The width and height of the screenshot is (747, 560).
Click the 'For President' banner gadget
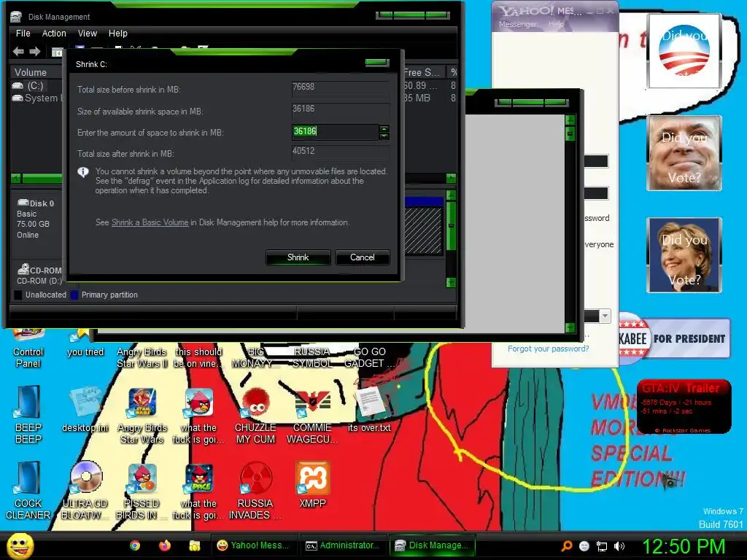(675, 338)
